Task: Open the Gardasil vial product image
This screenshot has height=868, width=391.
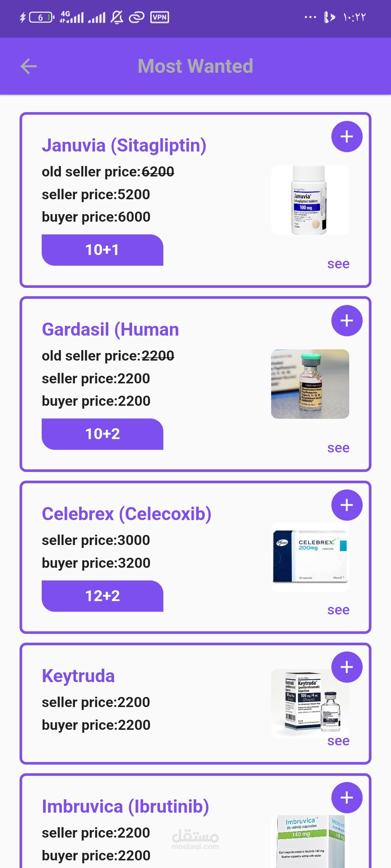Action: (x=310, y=384)
